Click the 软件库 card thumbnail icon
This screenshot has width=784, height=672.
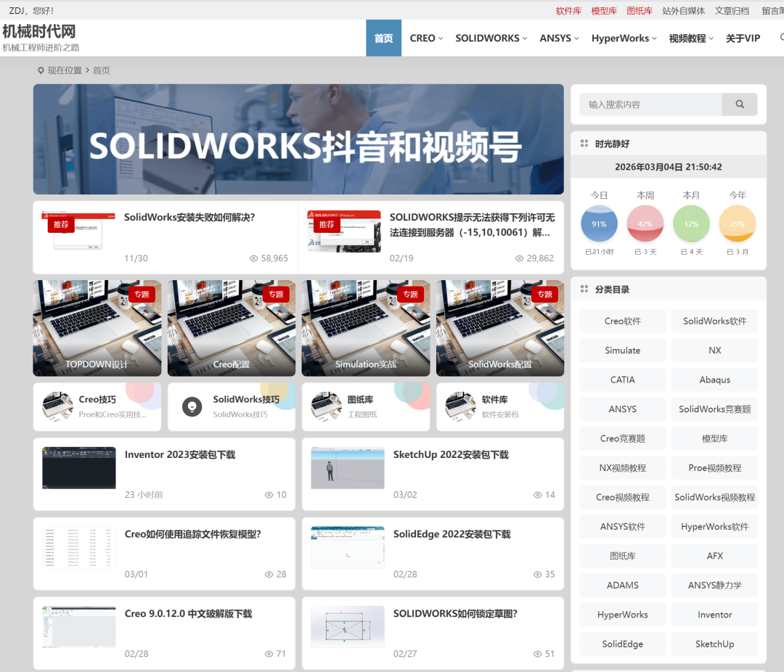(x=460, y=406)
